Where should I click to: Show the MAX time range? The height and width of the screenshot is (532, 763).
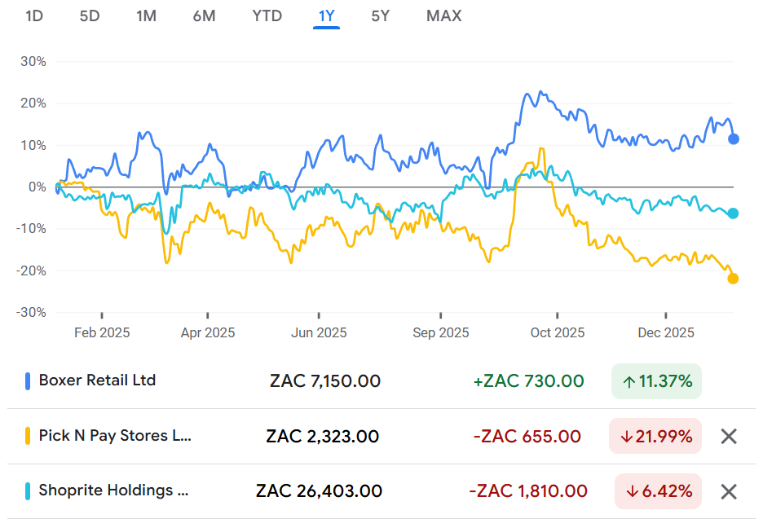(x=443, y=15)
